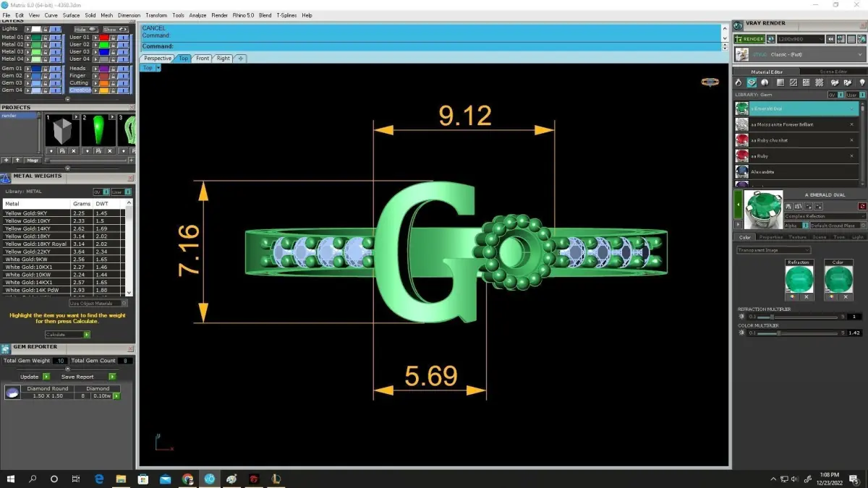
Task: Select the pearl sphere material library icon
Action: point(765,82)
